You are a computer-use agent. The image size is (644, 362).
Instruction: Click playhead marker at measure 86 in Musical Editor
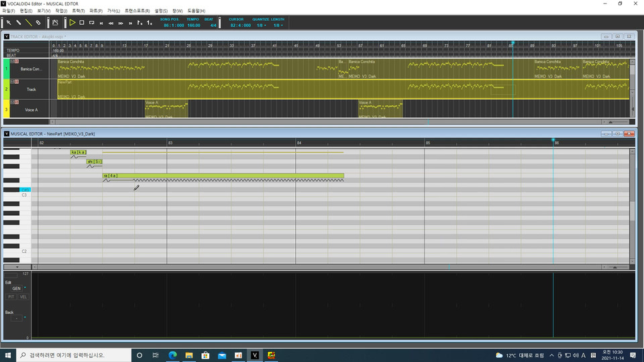coord(553,140)
